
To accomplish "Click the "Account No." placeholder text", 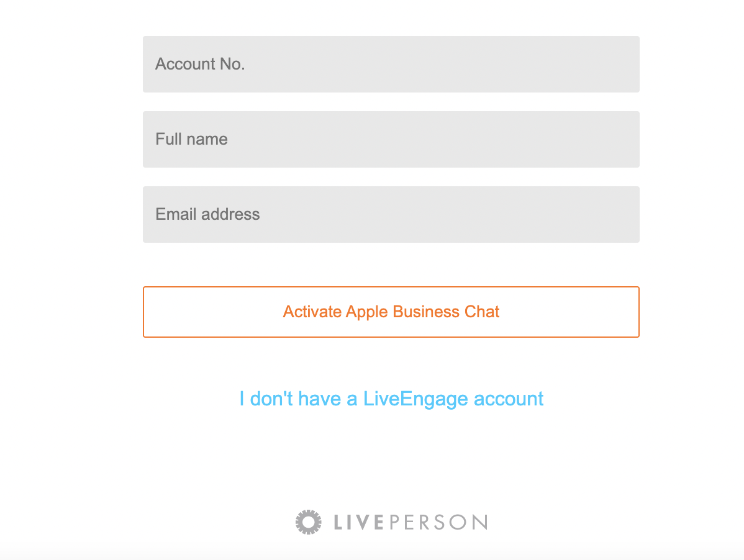I will (200, 64).
